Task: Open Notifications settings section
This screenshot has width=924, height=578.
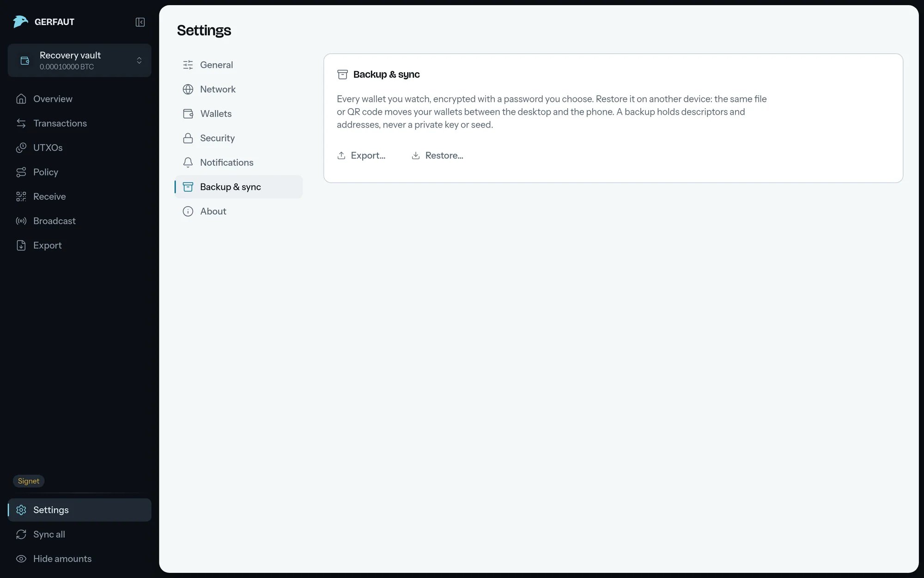Action: [239, 162]
